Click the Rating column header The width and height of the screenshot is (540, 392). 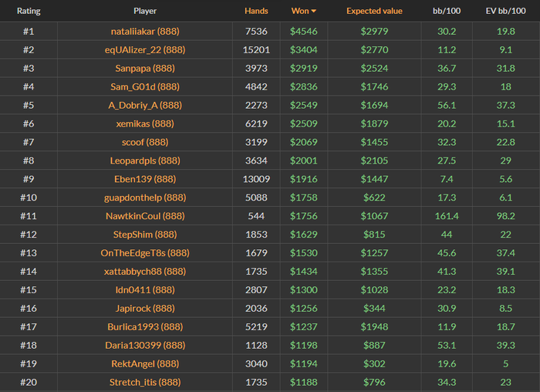tap(29, 12)
